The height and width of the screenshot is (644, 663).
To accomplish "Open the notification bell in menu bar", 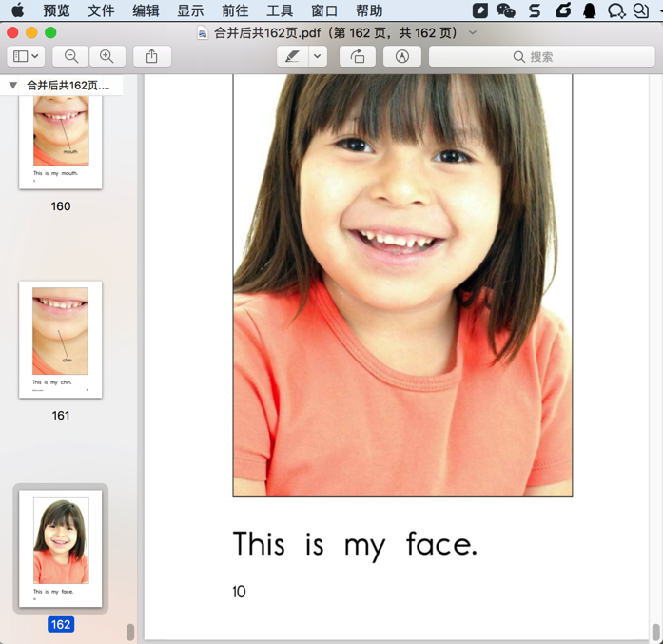I will click(590, 11).
